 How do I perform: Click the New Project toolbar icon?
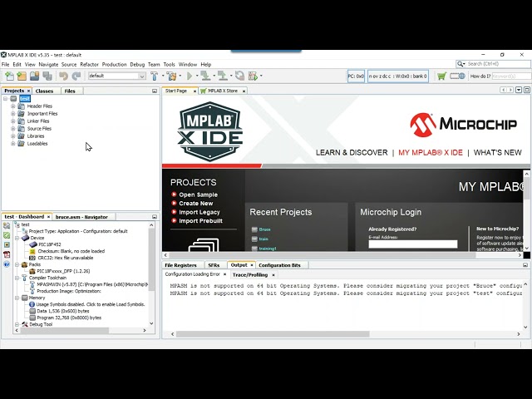click(x=22, y=76)
